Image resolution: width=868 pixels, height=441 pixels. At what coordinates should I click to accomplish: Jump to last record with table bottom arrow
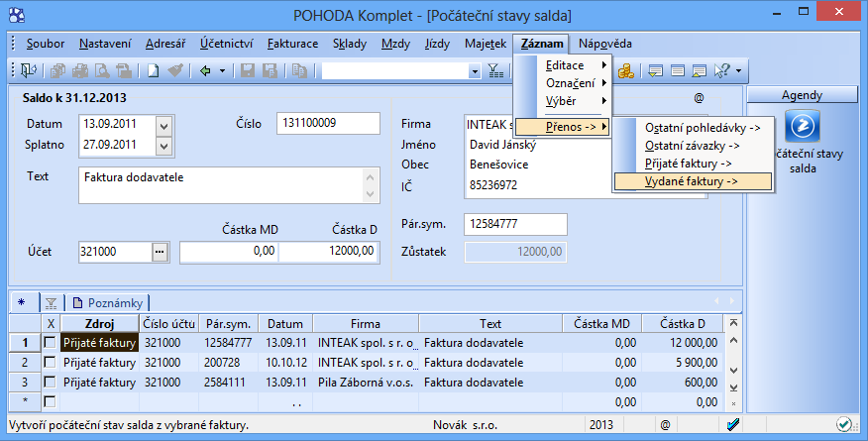click(x=733, y=387)
